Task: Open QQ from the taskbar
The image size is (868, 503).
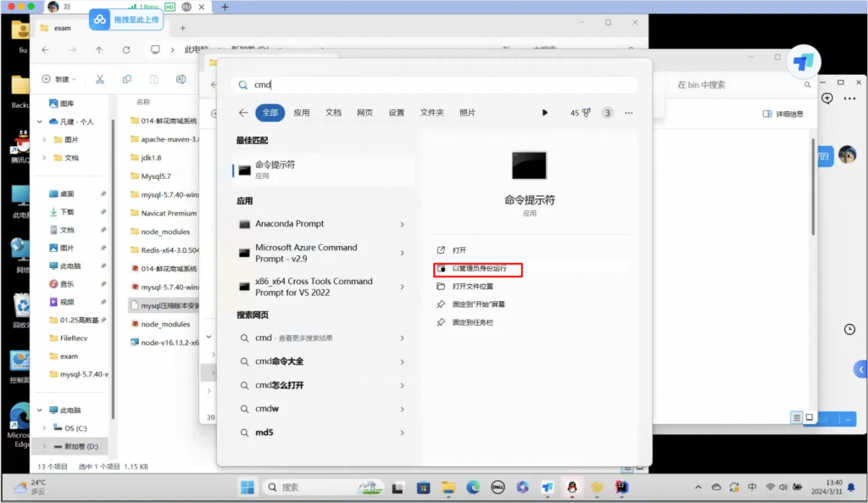Action: click(x=571, y=488)
